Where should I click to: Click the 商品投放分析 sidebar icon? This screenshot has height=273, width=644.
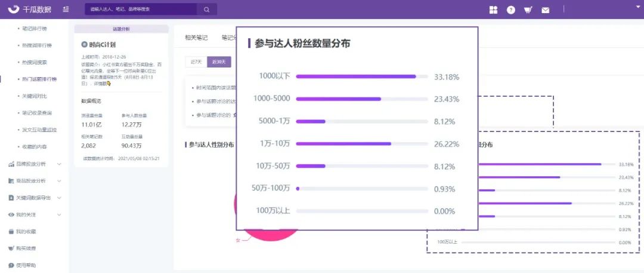coord(11,181)
